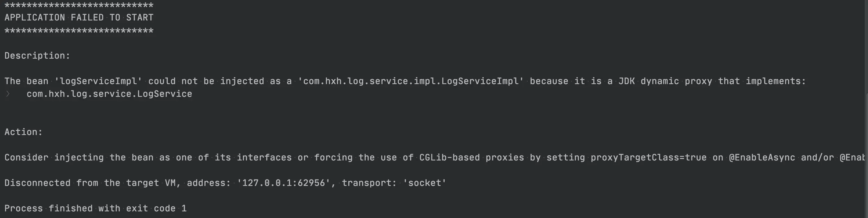
Task: Click the Process finished with exit code line
Action: (x=95, y=209)
